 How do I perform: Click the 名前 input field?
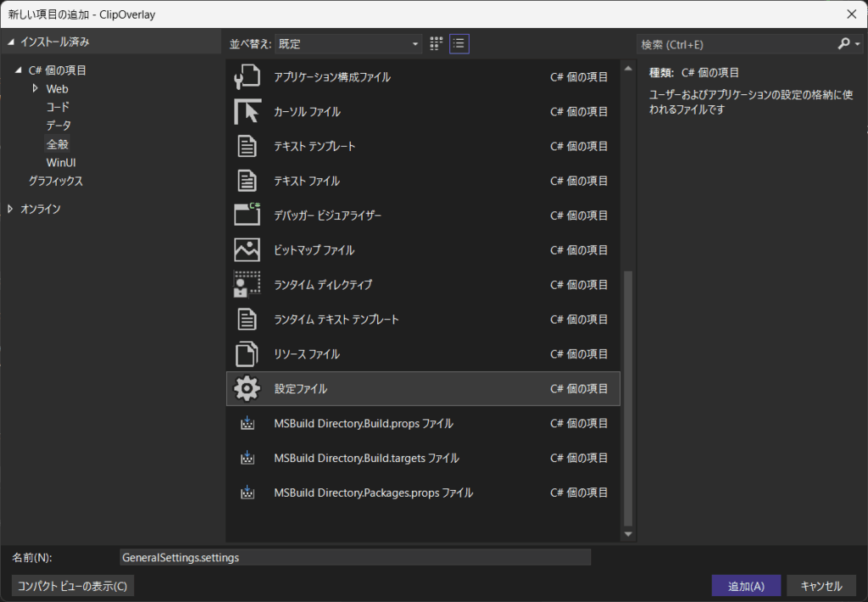(x=355, y=557)
